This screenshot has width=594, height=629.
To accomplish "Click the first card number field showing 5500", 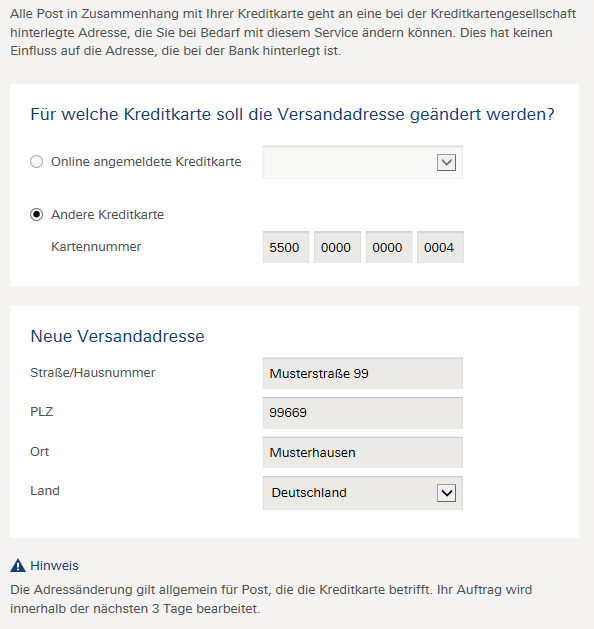I will coord(286,247).
